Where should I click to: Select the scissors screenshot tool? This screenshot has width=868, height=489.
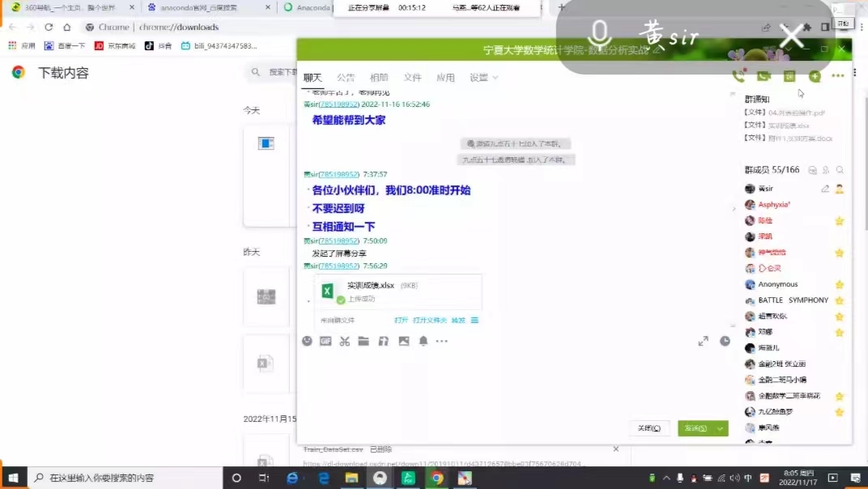point(345,342)
